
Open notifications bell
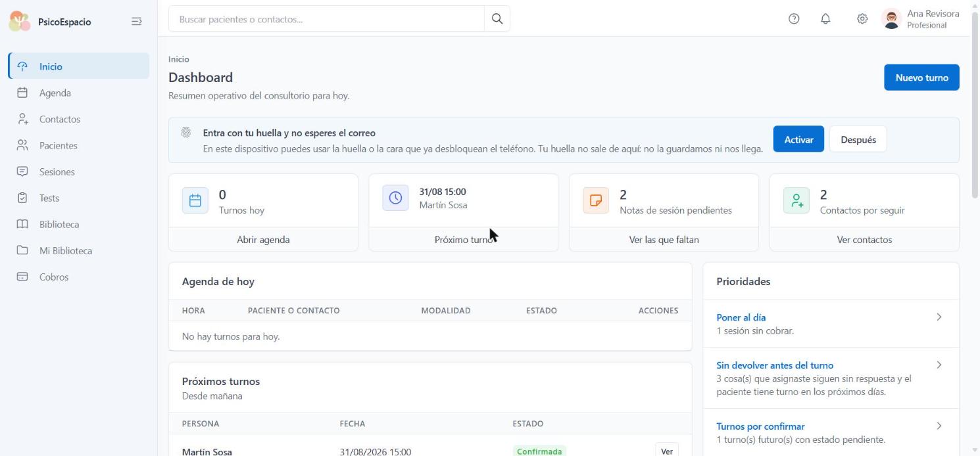(825, 19)
